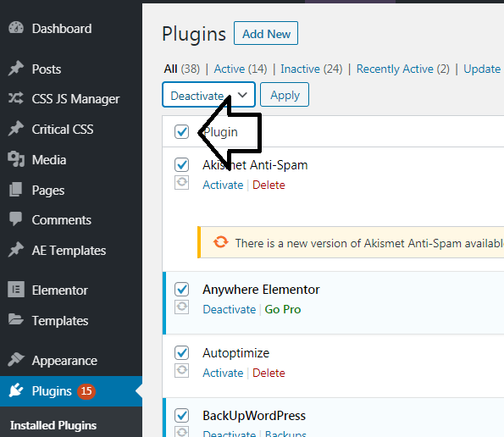Viewport: 504px width, 437px height.
Task: Filter plugins by Active (14)
Action: pyautogui.click(x=241, y=69)
